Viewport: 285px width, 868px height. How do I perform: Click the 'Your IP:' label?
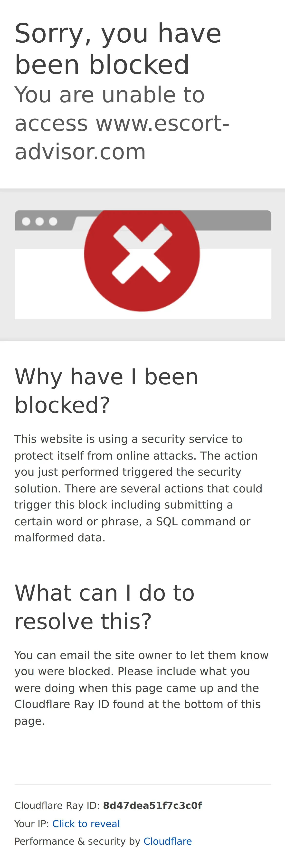(32, 823)
